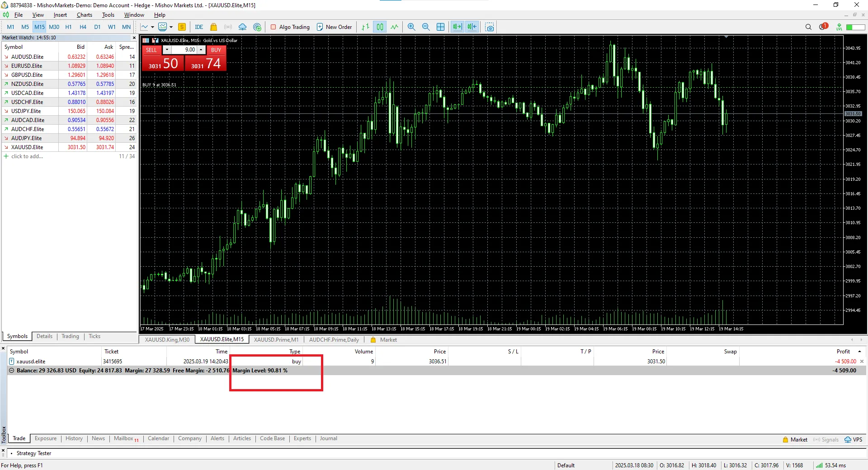
Task: Select the W1 weekly timeframe
Action: (112, 27)
